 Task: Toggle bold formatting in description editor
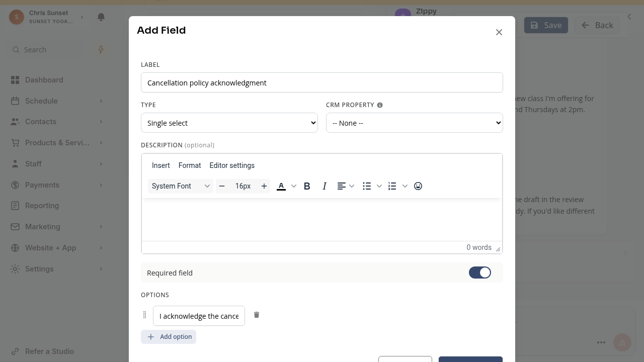[x=307, y=186]
